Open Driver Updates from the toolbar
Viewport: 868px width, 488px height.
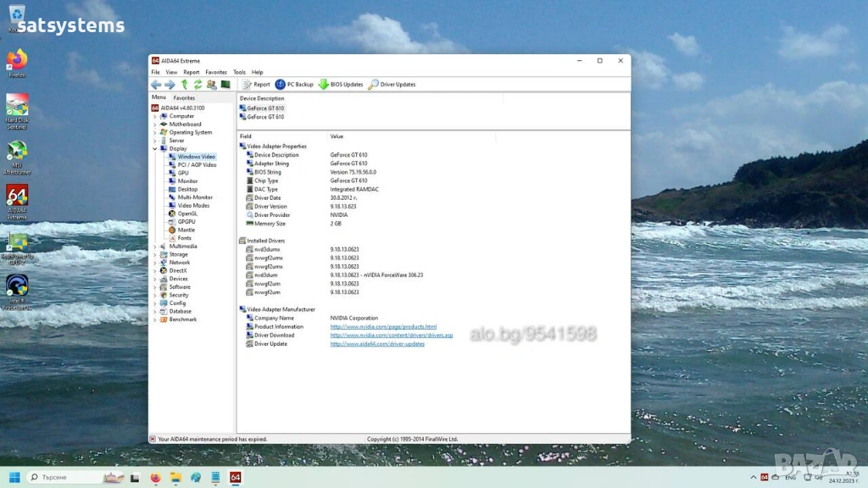pyautogui.click(x=392, y=85)
